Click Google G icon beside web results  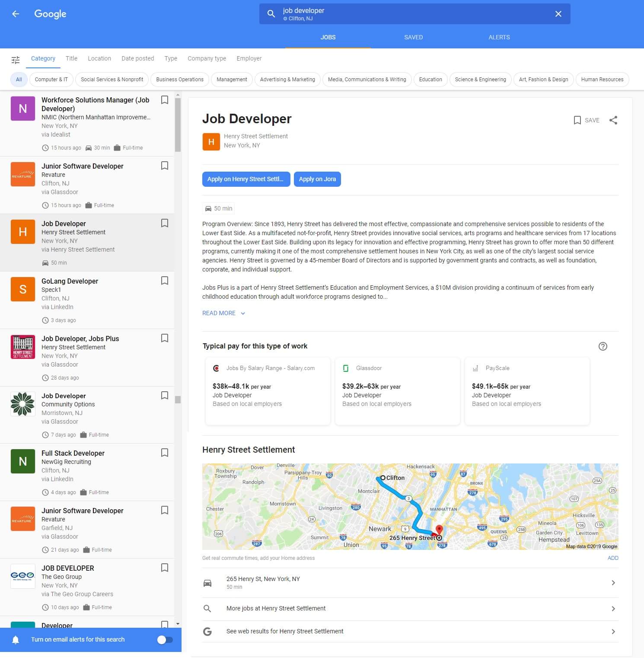tap(207, 632)
